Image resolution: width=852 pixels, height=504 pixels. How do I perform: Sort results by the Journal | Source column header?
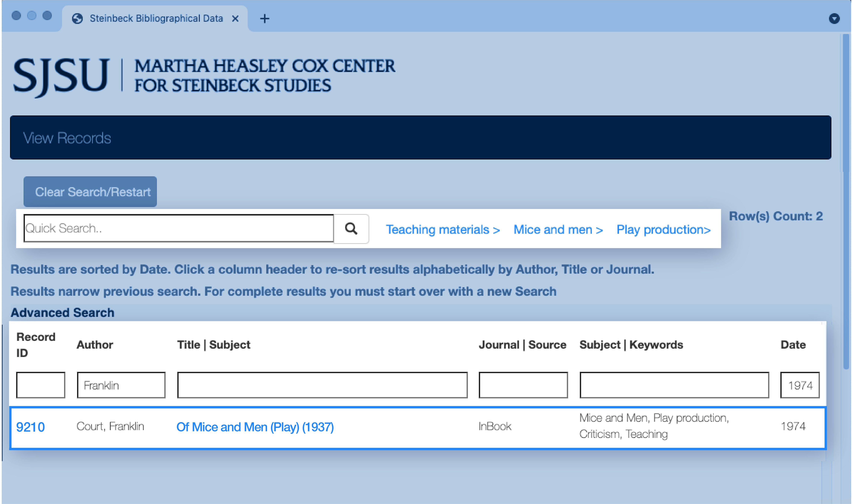tap(522, 345)
